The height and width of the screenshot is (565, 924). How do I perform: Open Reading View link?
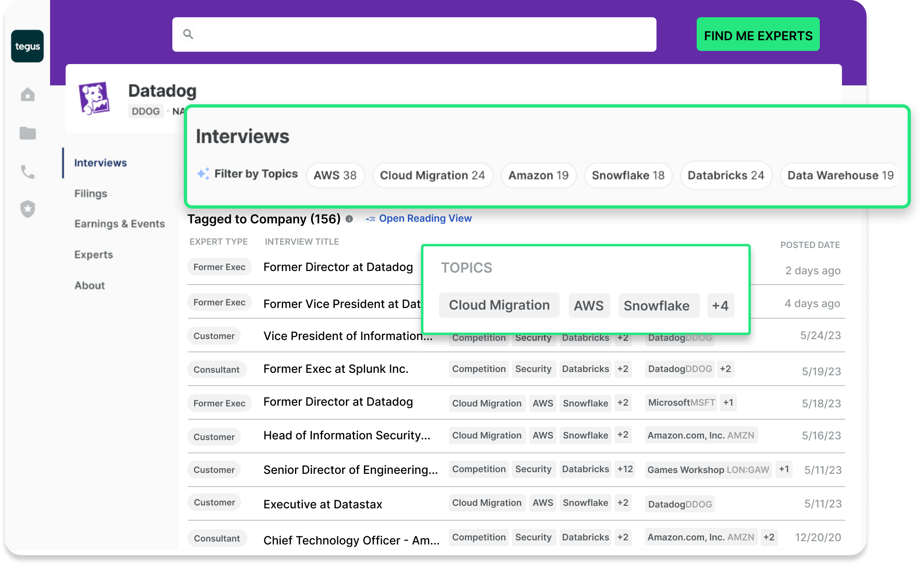(x=419, y=218)
